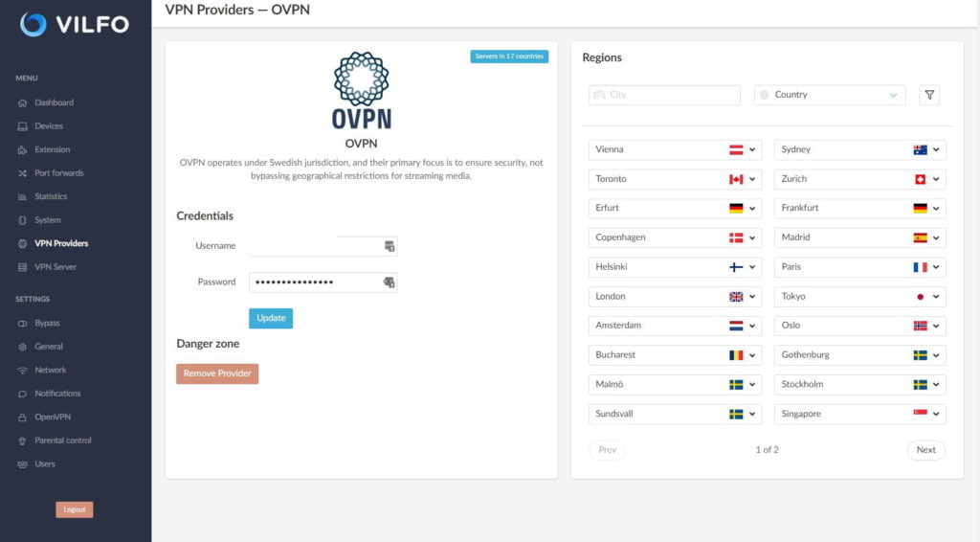Go to Next page of regions
This screenshot has height=542, width=980.
point(925,450)
